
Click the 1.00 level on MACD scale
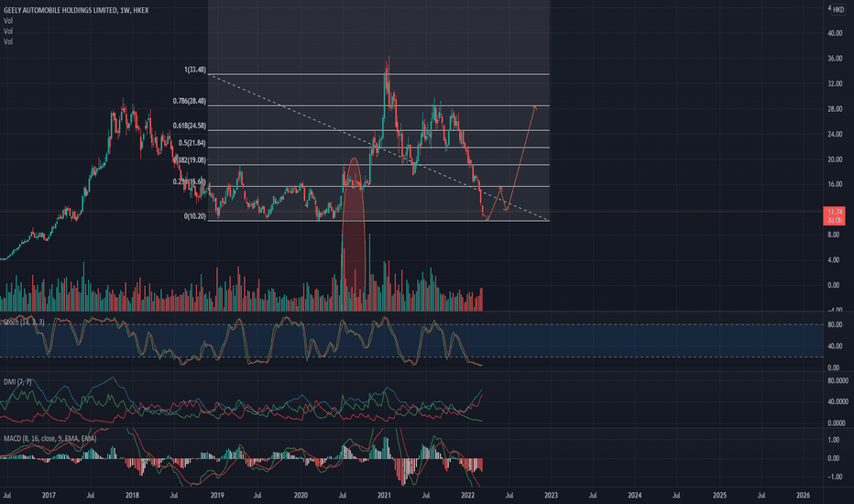click(833, 440)
